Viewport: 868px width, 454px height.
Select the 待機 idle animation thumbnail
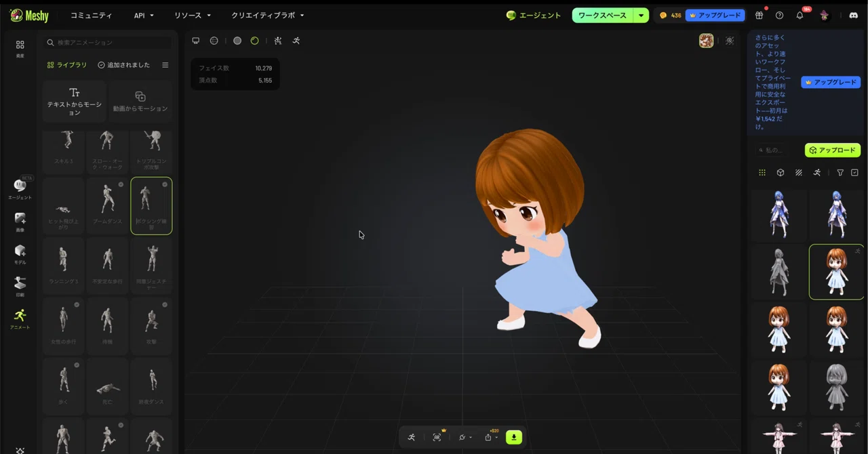point(107,326)
